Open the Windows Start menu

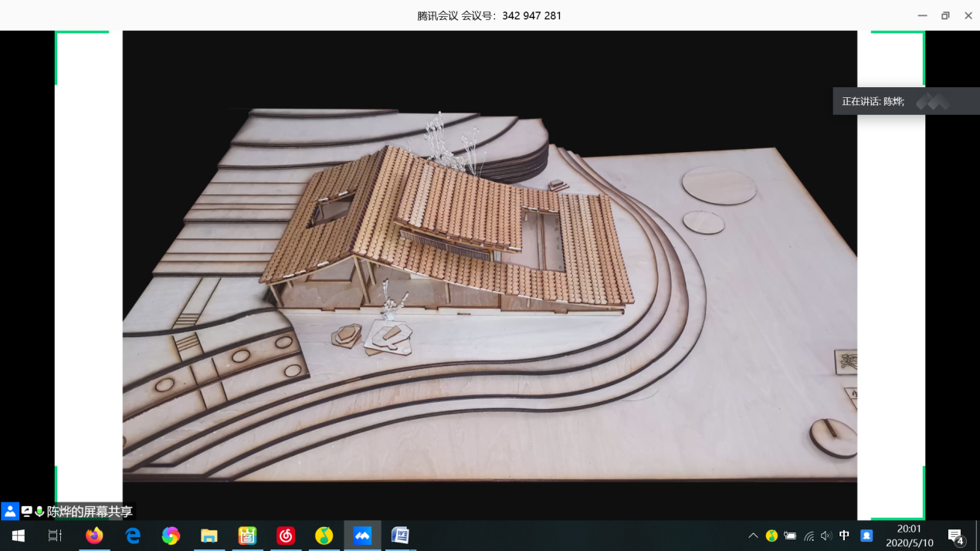[x=19, y=536]
